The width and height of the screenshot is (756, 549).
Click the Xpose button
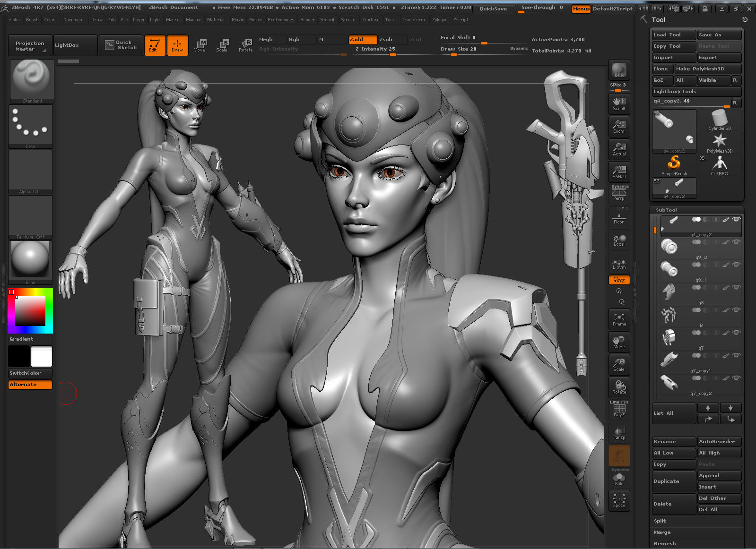[619, 500]
